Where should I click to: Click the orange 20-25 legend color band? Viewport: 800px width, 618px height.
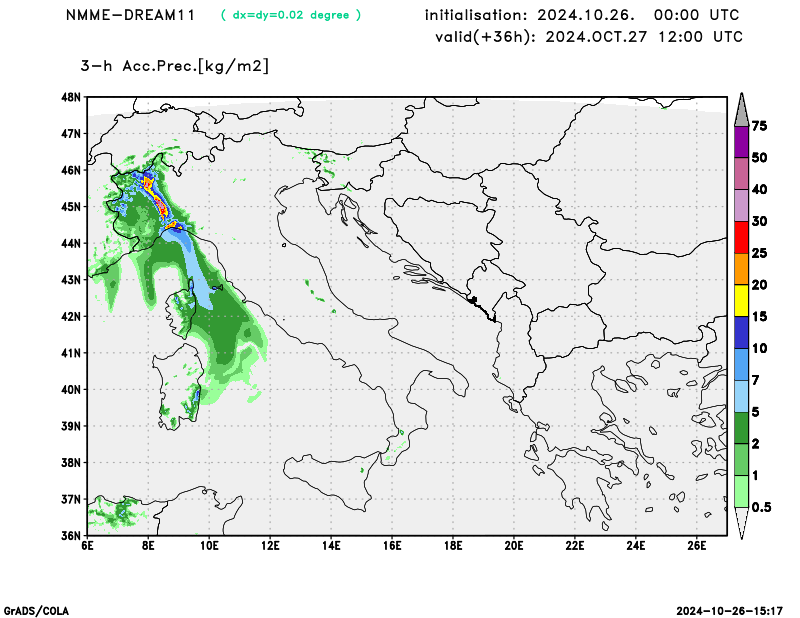click(741, 269)
